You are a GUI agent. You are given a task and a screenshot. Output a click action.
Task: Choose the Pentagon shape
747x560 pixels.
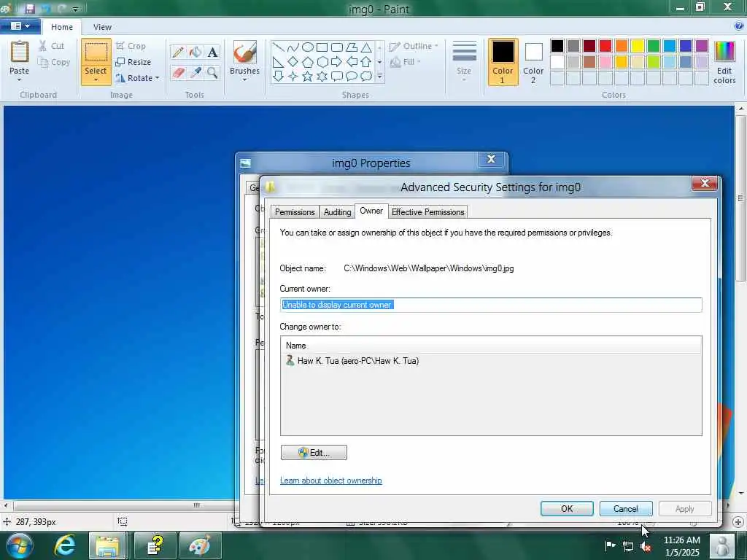click(x=308, y=62)
